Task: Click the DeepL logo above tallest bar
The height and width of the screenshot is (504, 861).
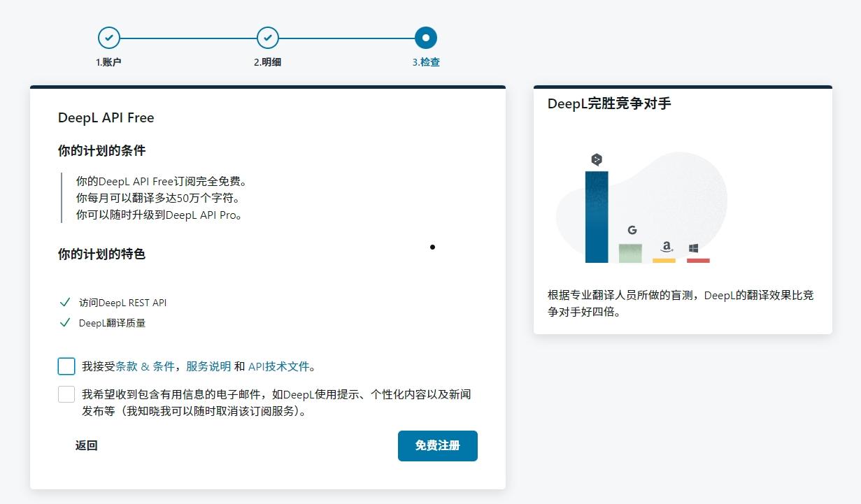Action: coord(597,159)
